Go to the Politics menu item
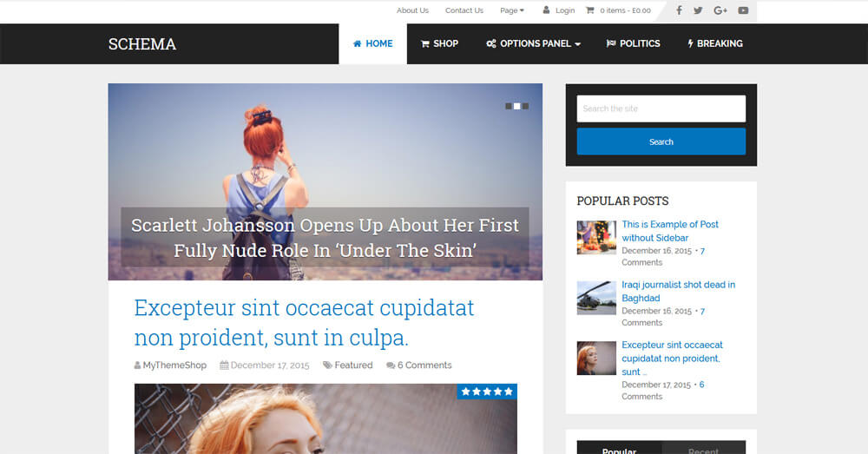 pyautogui.click(x=633, y=43)
